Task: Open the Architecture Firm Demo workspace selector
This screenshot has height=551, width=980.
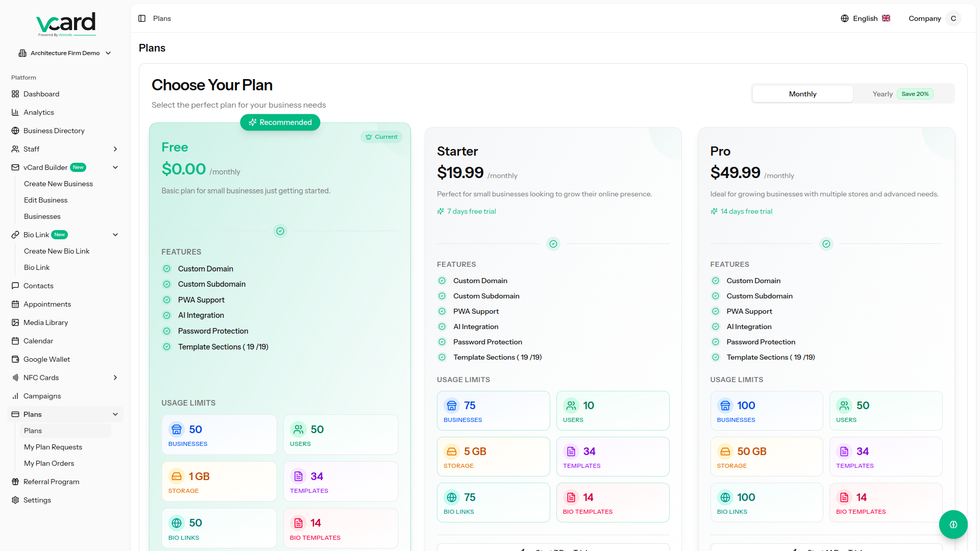Action: [65, 53]
